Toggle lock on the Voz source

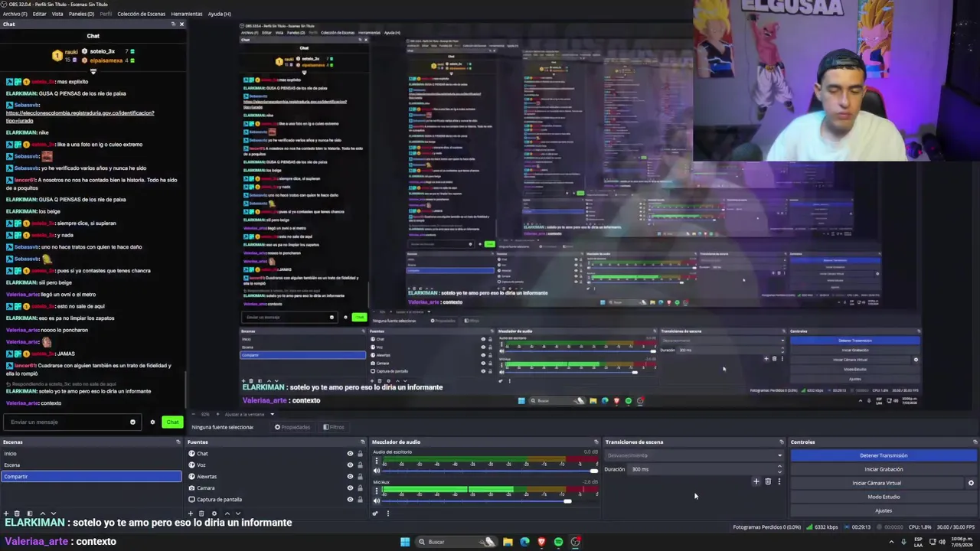[360, 465]
